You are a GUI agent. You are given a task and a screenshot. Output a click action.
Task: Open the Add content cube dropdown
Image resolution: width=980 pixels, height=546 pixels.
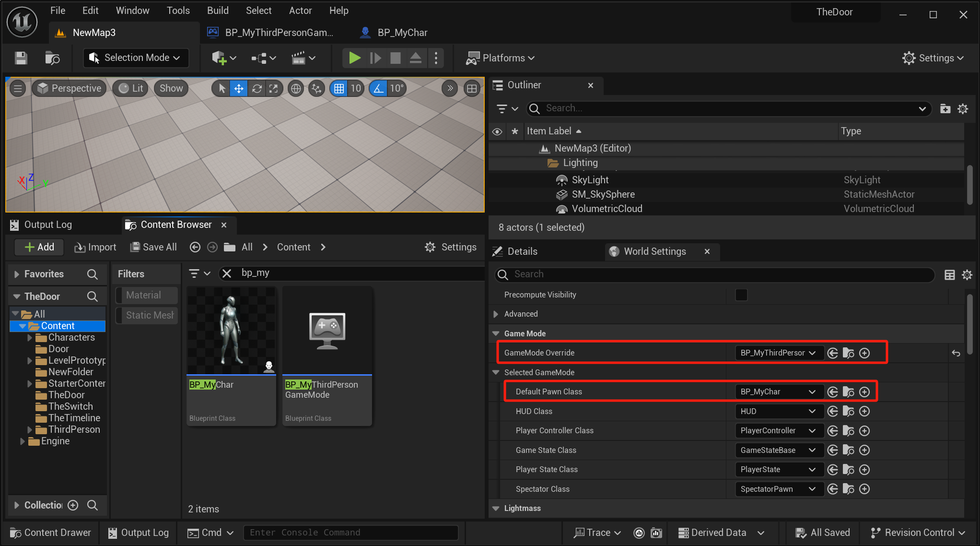(x=224, y=58)
